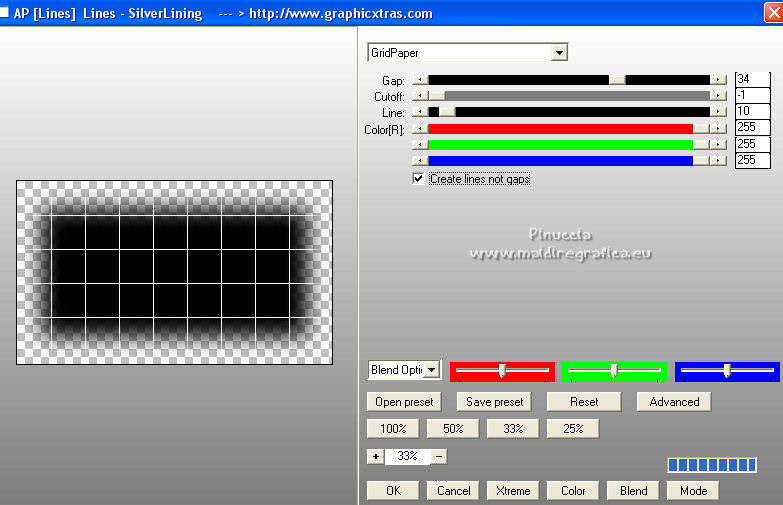783x505 pixels.
Task: Click the Xtreme button
Action: (513, 491)
